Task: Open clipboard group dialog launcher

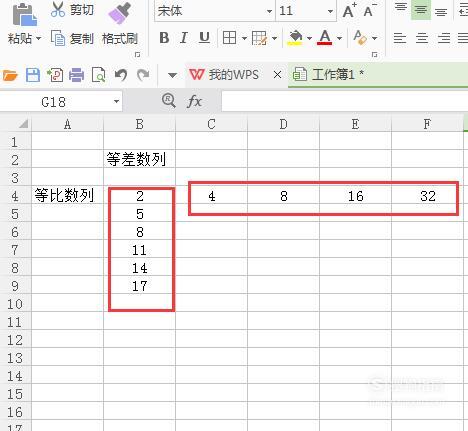Action: 137,54
